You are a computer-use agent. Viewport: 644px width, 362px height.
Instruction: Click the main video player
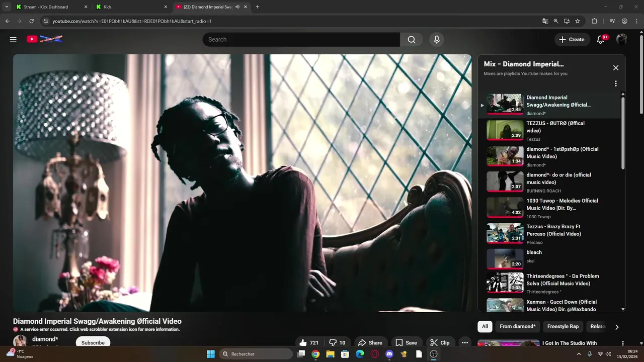pos(242,183)
